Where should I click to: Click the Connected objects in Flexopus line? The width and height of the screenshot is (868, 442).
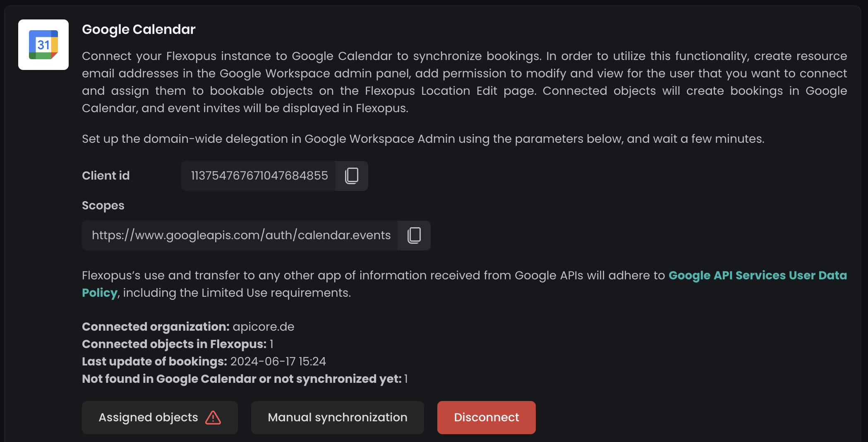[x=177, y=344]
